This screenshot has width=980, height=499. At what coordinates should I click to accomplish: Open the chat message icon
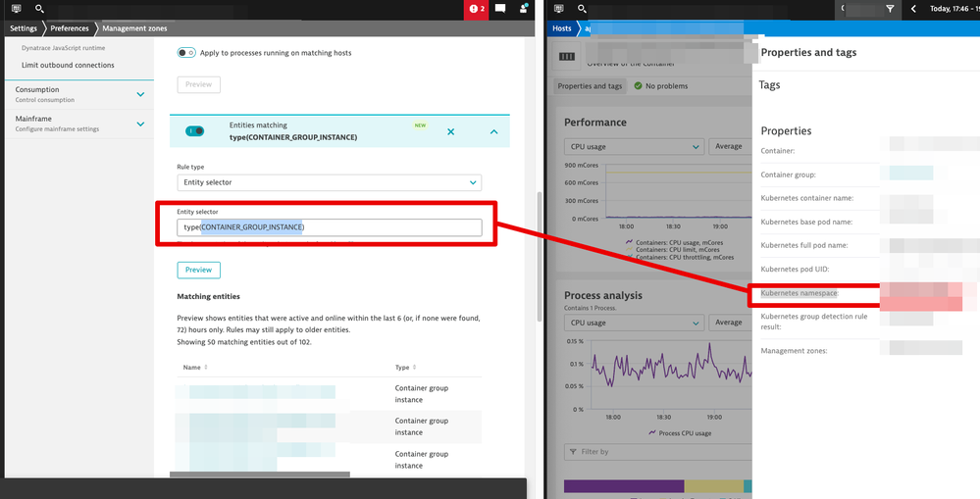click(500, 9)
